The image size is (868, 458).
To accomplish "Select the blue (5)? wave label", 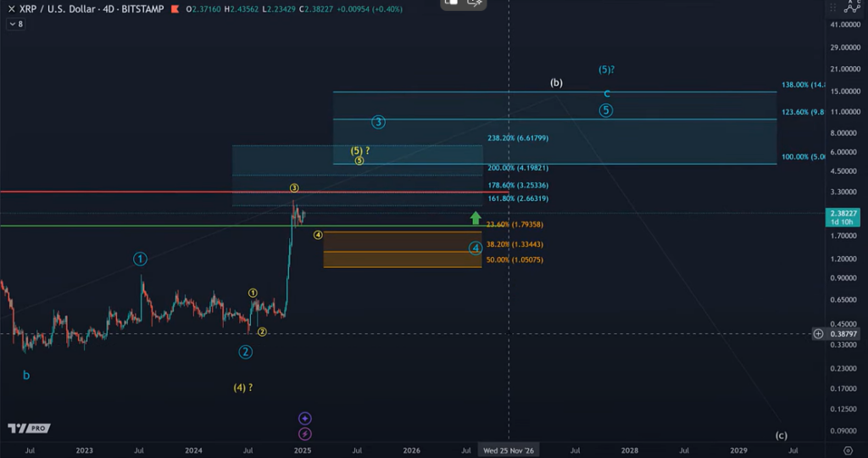I will click(x=606, y=70).
